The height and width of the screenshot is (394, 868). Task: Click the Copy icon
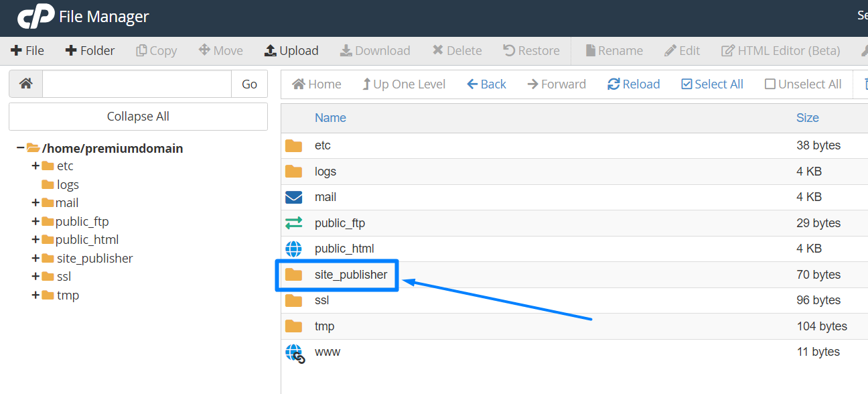[x=156, y=50]
